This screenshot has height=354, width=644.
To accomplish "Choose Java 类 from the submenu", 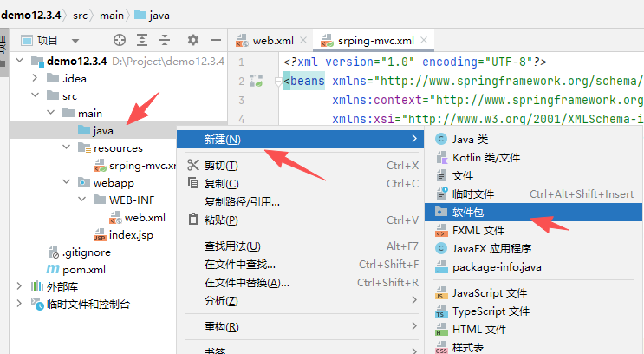I will point(470,139).
